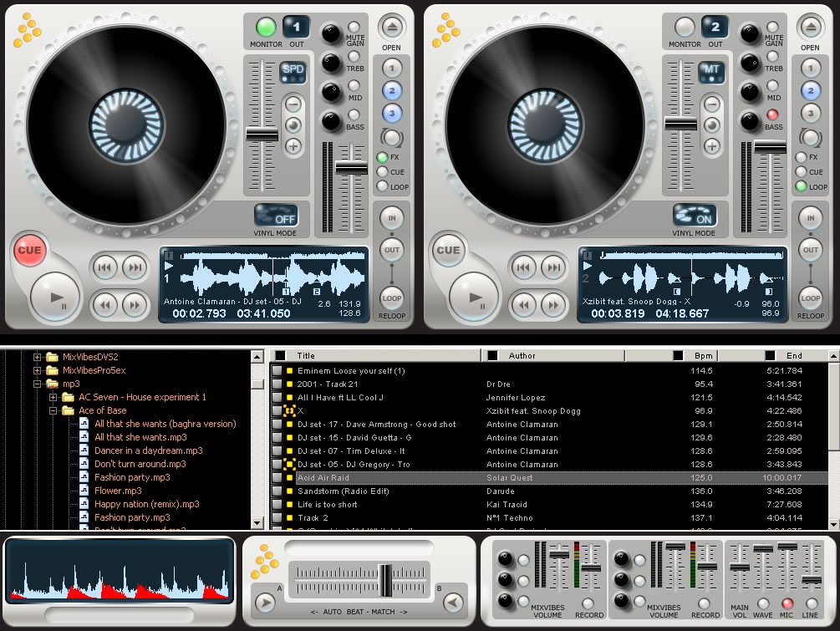Click the SPD pitch mode button on deck 1
This screenshot has height=631, width=840.
(293, 72)
